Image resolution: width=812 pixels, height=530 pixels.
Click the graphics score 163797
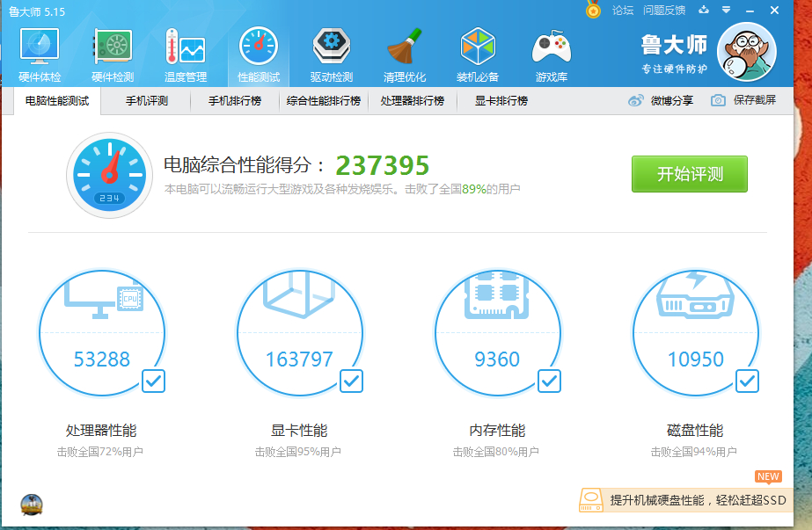299,359
